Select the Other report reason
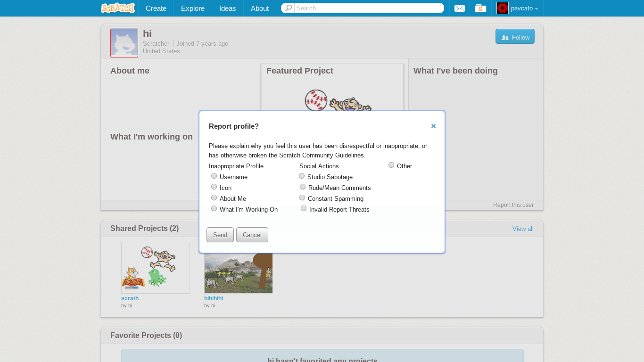This screenshot has height=362, width=644. [x=391, y=165]
